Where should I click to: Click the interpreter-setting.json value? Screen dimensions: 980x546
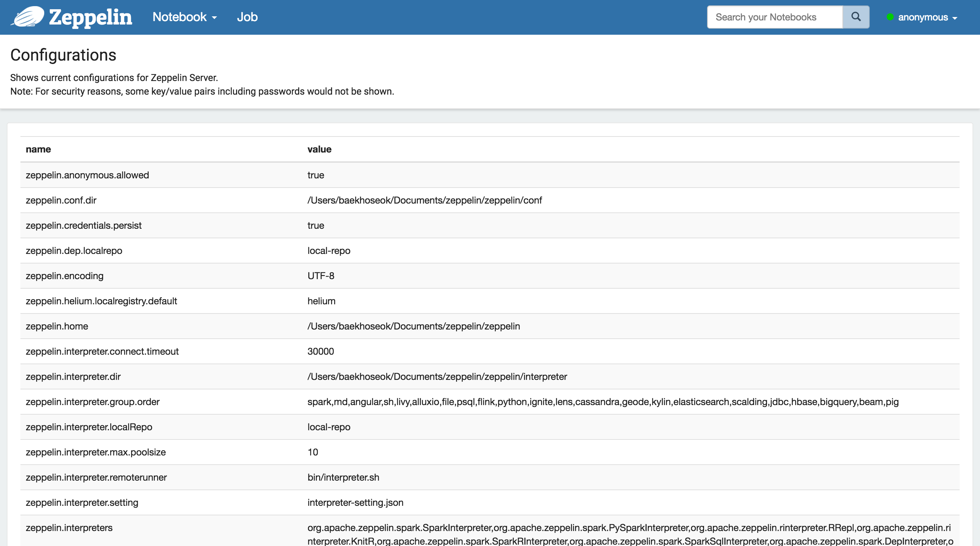(355, 503)
